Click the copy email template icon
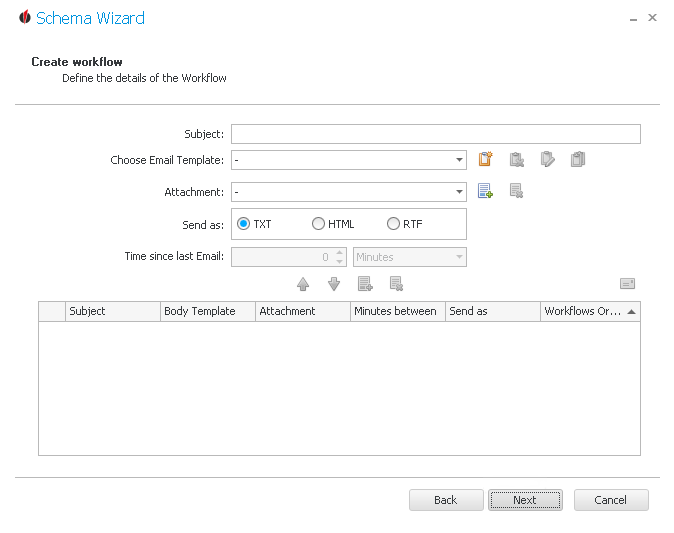 (578, 159)
